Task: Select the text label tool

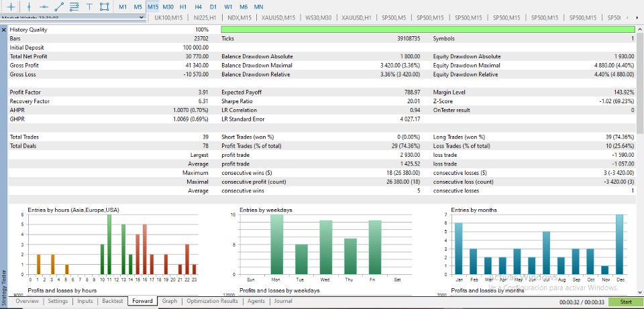Action: click(89, 7)
